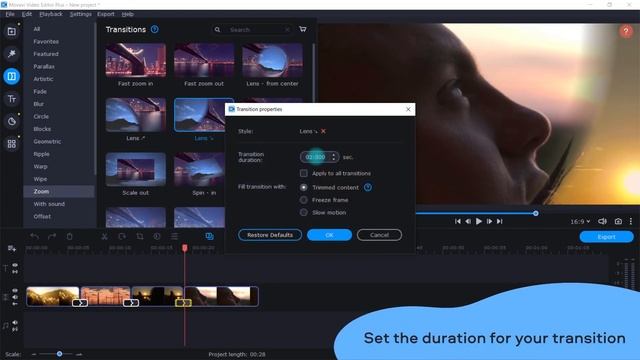Viewport: 640px width, 360px height.
Task: Open the More tools grid icon
Action: pos(11,144)
